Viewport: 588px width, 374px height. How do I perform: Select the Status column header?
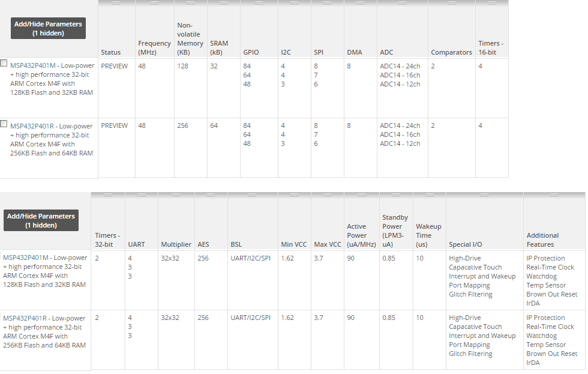tap(111, 52)
